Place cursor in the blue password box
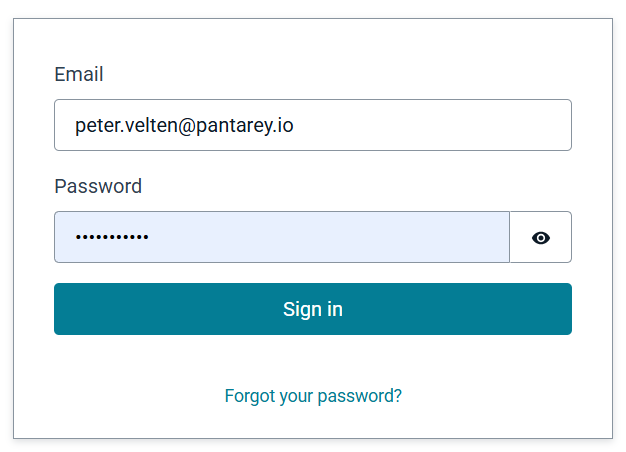626x452 pixels. [x=281, y=238]
